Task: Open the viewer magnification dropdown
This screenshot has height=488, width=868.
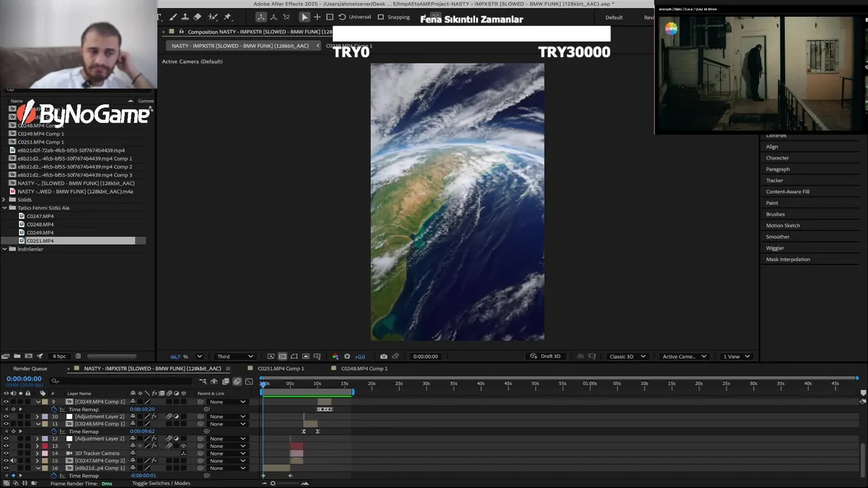Action: click(199, 357)
